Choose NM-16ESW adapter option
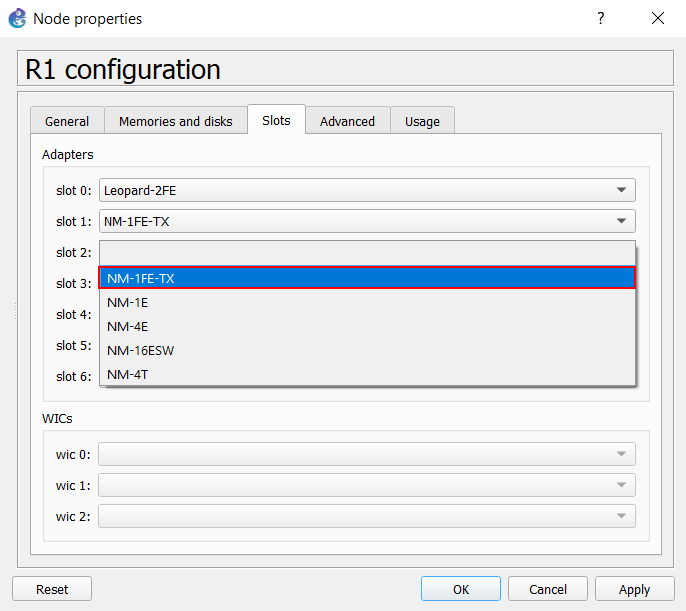Screen dimensions: 686x611 [367, 351]
